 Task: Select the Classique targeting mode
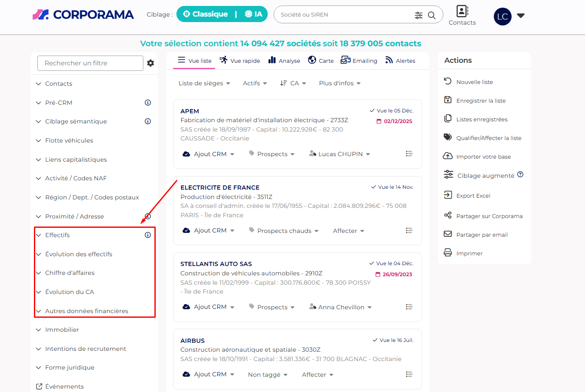coord(206,14)
